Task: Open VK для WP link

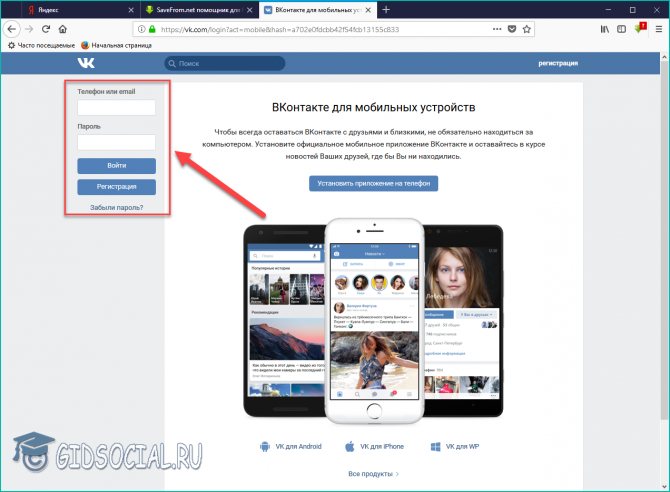Action: coord(455,447)
